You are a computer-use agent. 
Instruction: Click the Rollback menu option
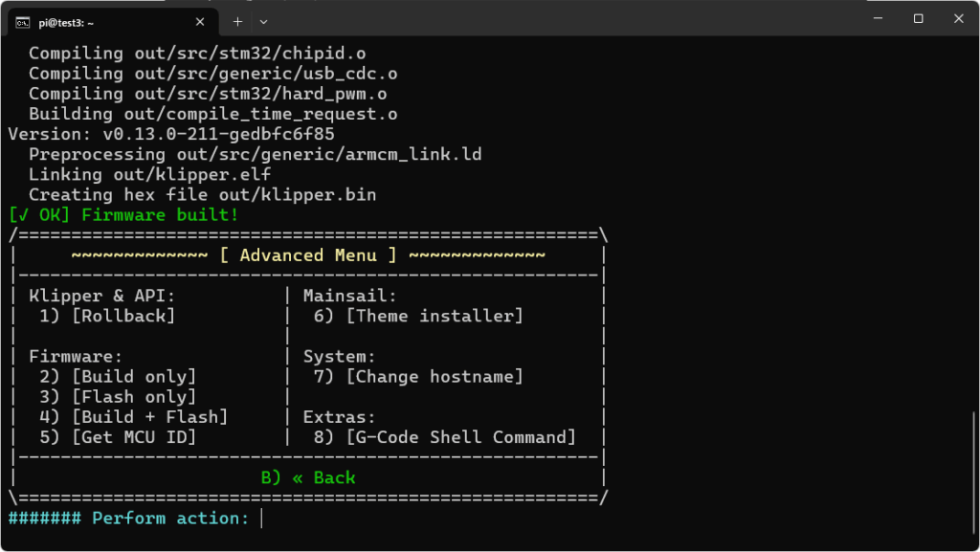(123, 317)
